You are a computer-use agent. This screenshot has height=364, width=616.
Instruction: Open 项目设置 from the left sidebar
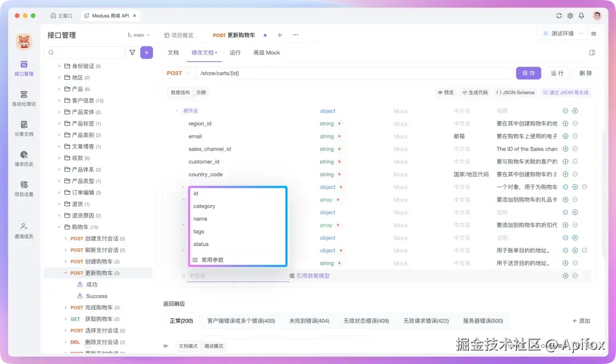[x=23, y=188]
